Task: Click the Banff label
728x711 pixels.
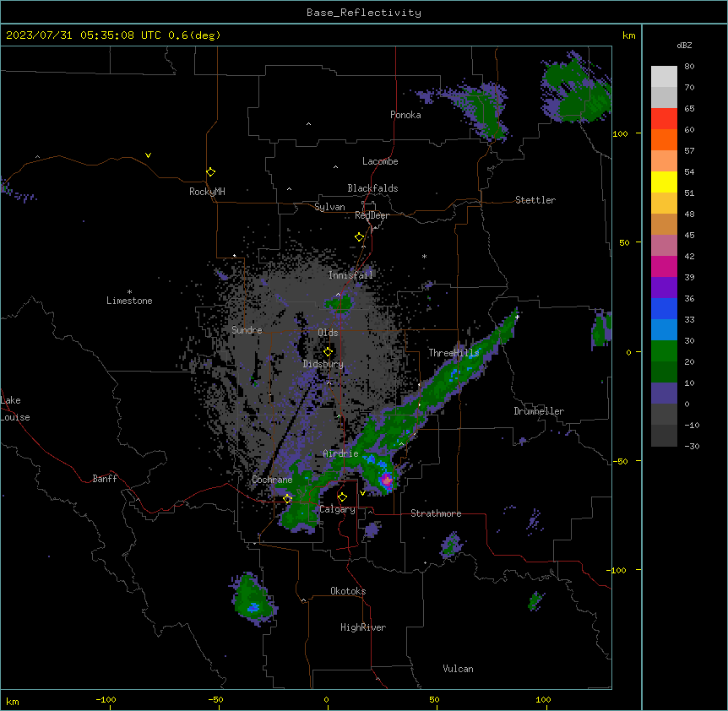Action: point(105,479)
